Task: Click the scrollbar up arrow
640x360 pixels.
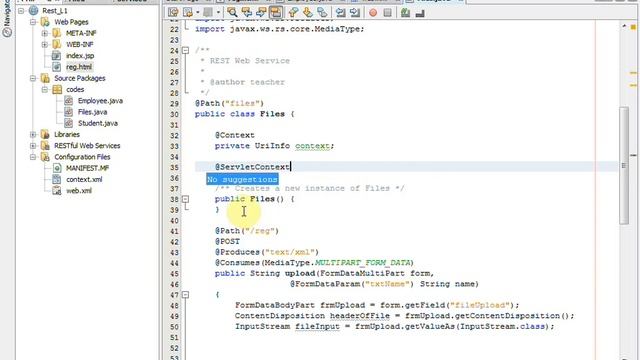Action: 624,26
